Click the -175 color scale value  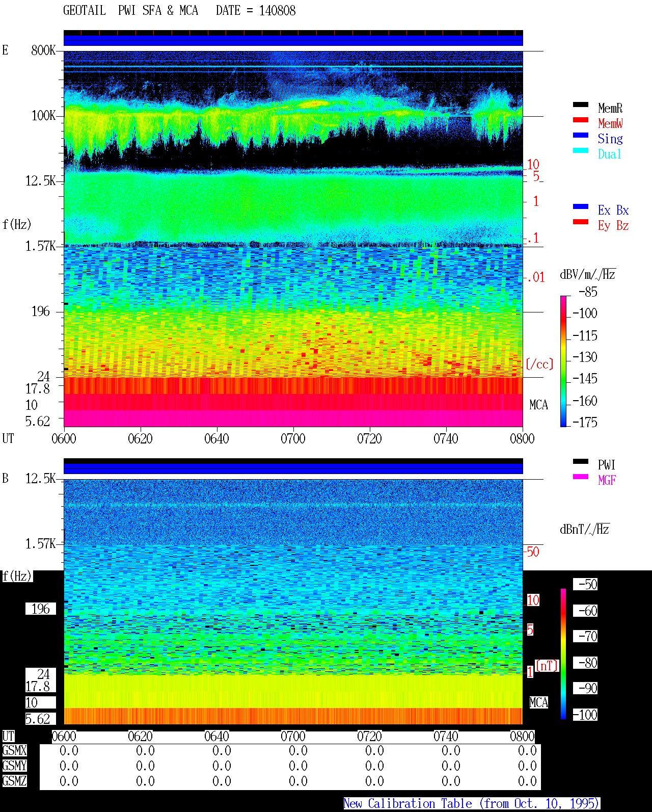pos(585,423)
